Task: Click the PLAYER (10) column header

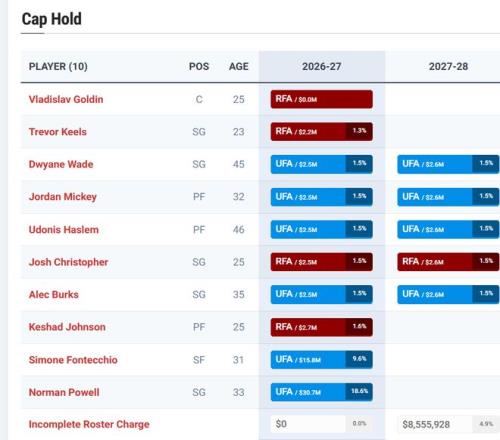Action: click(x=58, y=67)
